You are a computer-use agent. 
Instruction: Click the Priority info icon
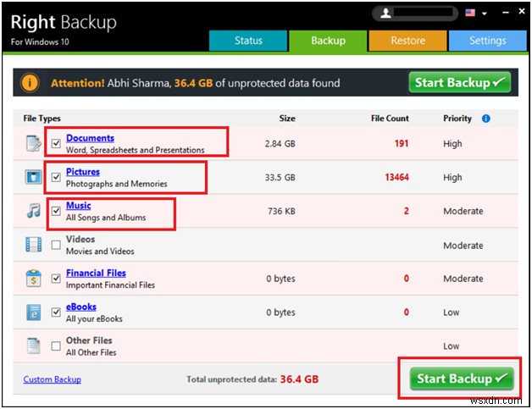486,119
